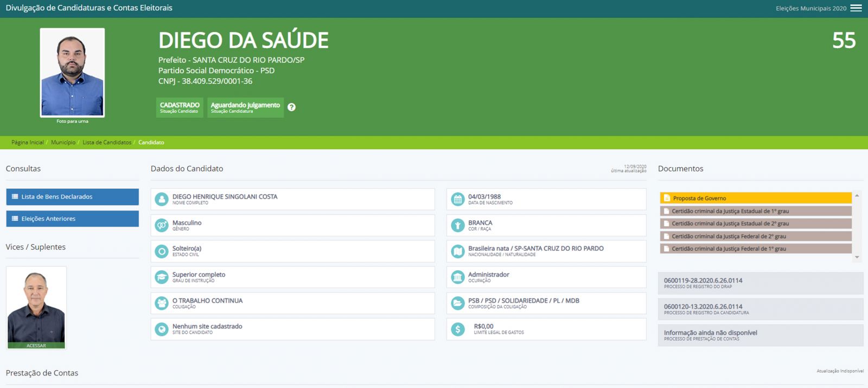Open Certidão criminal Justiça Federal 2º grau
This screenshot has height=388, width=868.
tap(729, 236)
